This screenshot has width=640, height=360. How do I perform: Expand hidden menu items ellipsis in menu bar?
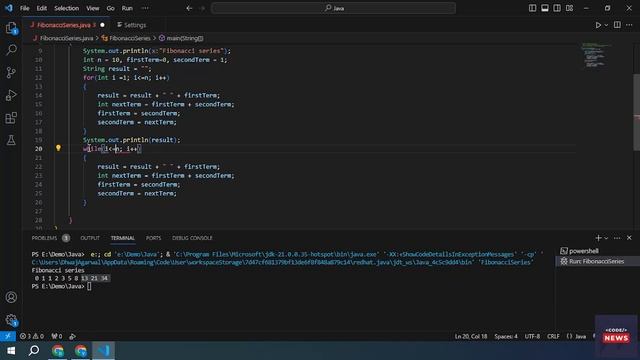(145, 8)
